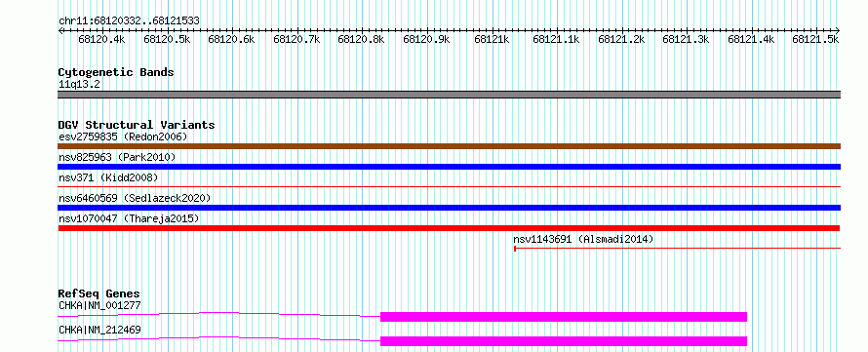
Task: Click the gray 11q13.2 cytogenetic band bar
Action: [x=449, y=95]
